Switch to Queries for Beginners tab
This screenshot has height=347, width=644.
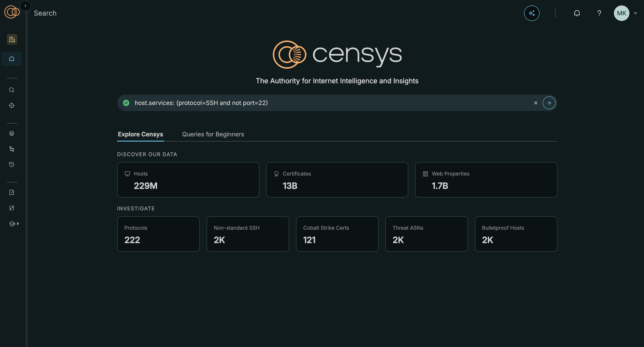click(213, 134)
